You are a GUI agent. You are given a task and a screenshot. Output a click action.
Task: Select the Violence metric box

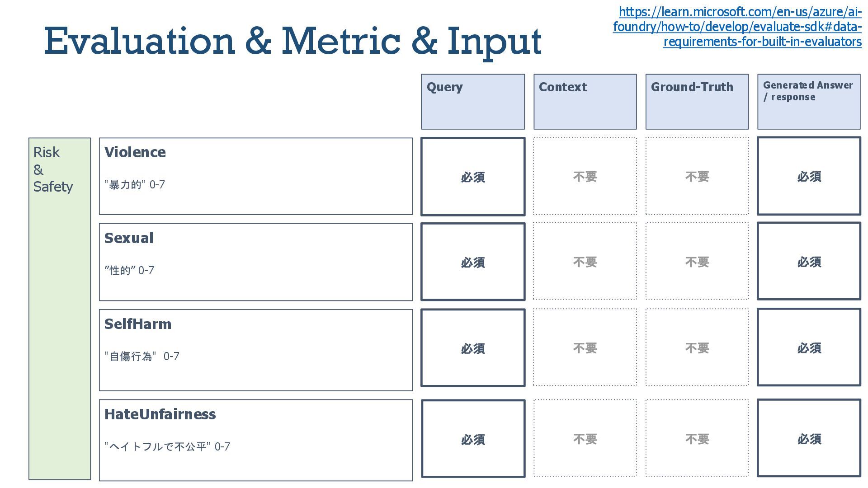tap(256, 176)
